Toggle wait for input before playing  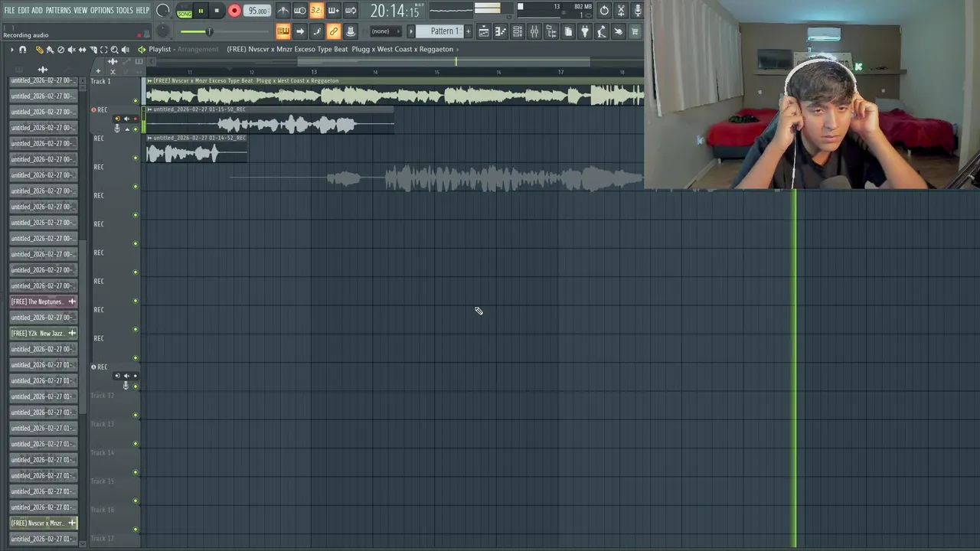[299, 11]
